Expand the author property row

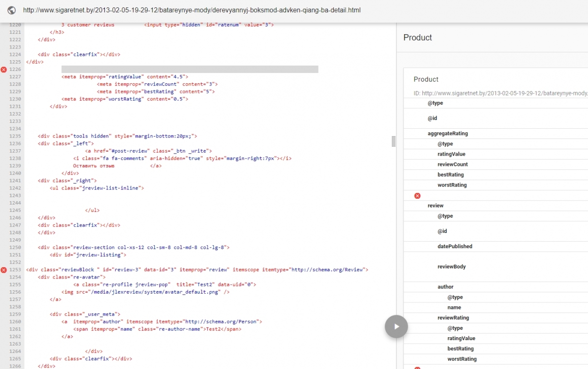445,287
